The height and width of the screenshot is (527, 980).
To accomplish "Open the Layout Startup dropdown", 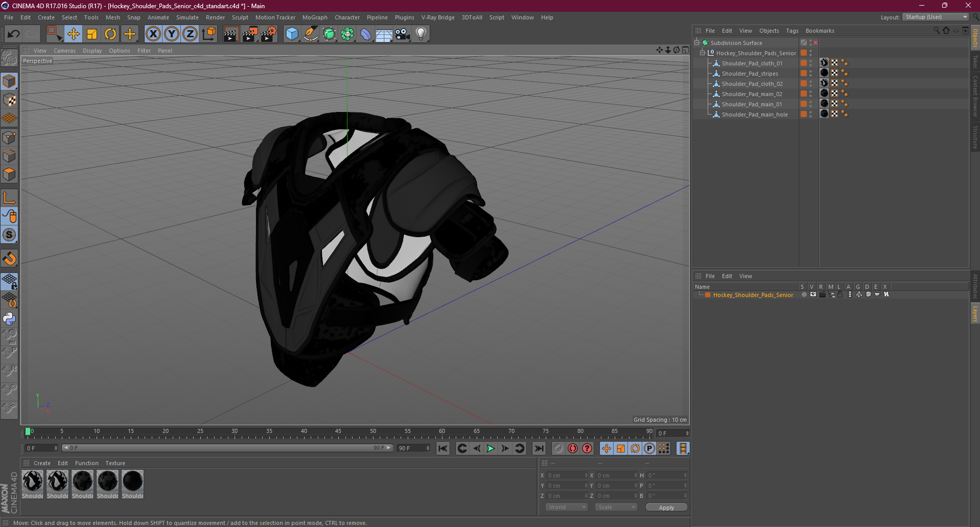I will (936, 17).
